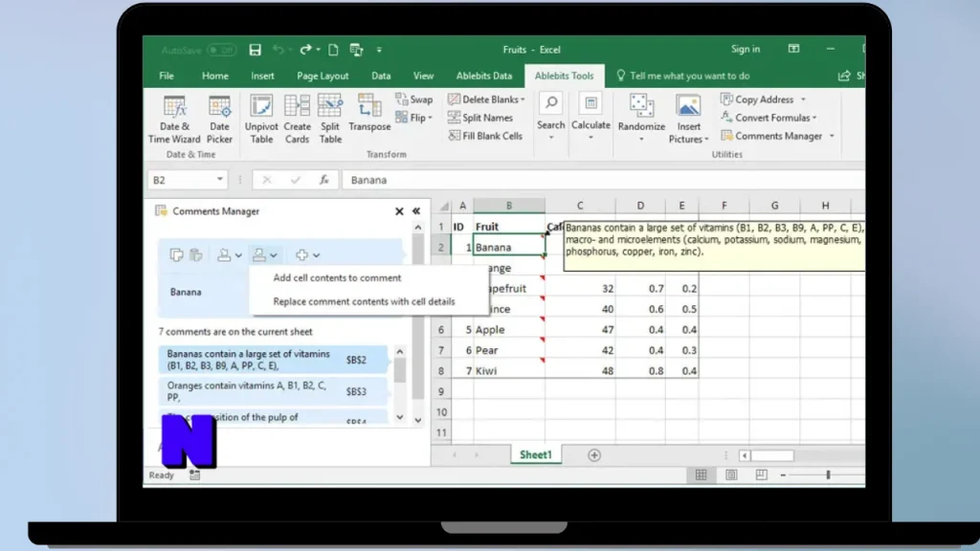Open Customize Quick Access Toolbar dropdown
980x551 pixels.
(x=379, y=50)
